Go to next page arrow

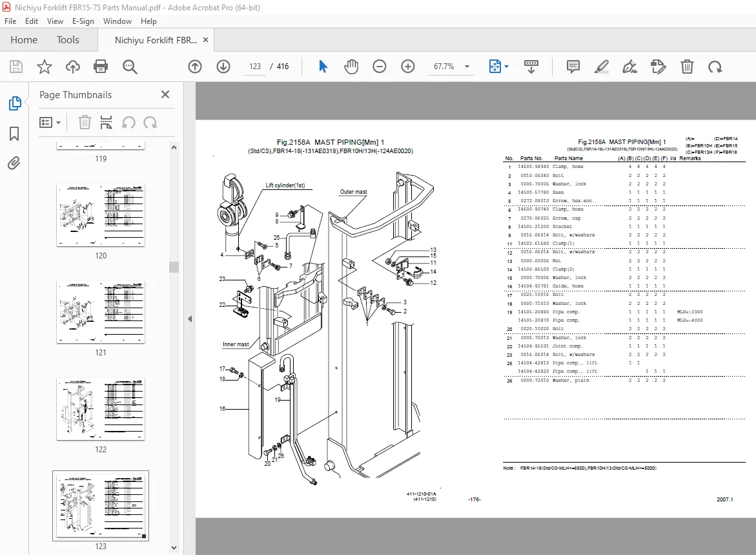point(223,67)
